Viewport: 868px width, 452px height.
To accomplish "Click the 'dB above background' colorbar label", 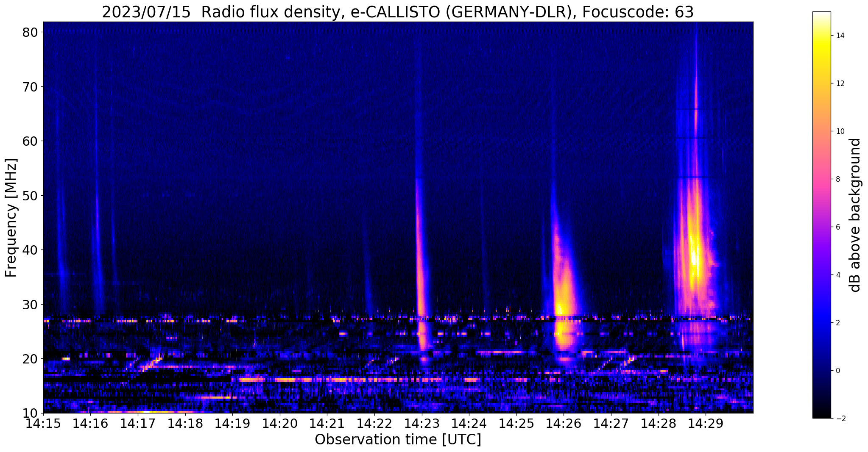I will 855,215.
